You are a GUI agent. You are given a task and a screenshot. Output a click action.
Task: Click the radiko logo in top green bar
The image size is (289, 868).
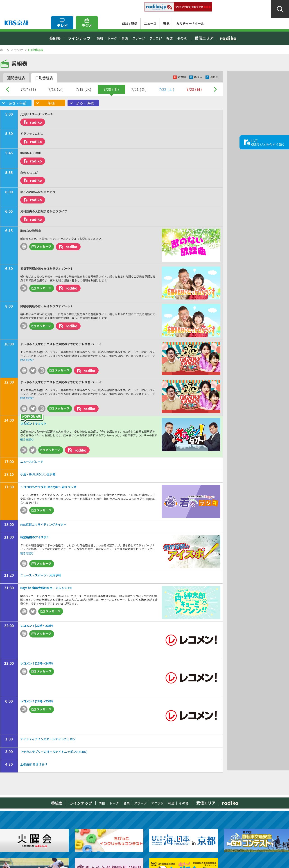click(228, 38)
